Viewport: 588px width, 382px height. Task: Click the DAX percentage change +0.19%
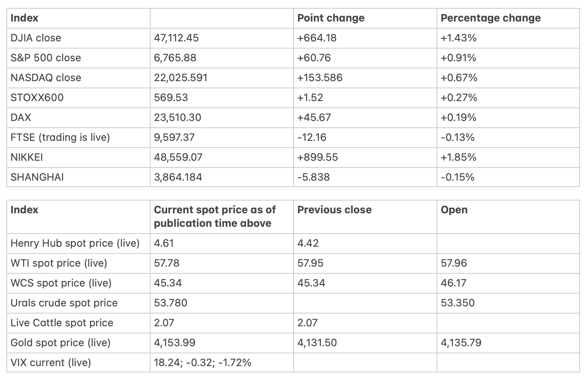tap(459, 117)
